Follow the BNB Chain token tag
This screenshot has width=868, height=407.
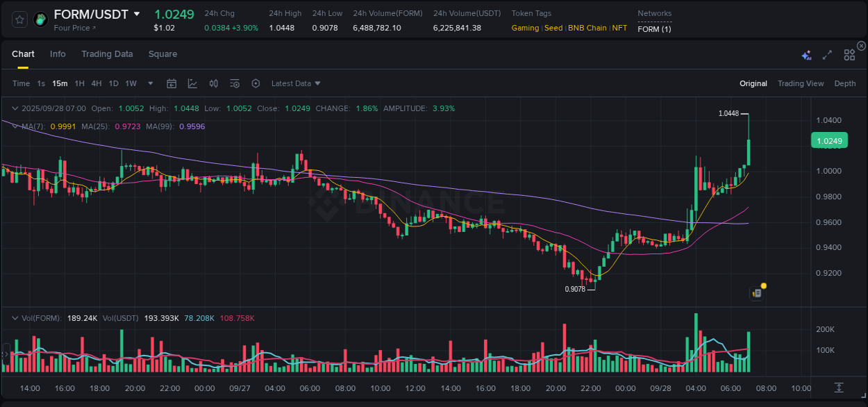587,28
